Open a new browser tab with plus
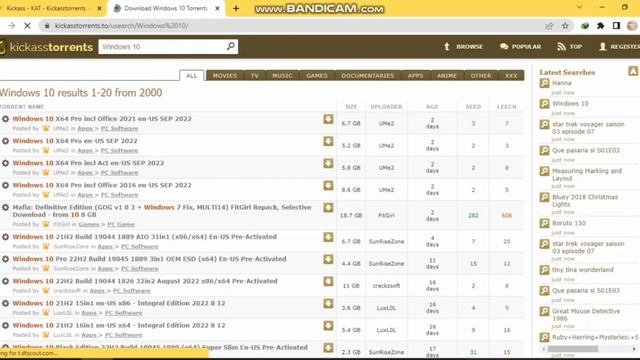The height and width of the screenshot is (360, 640). click(x=236, y=8)
